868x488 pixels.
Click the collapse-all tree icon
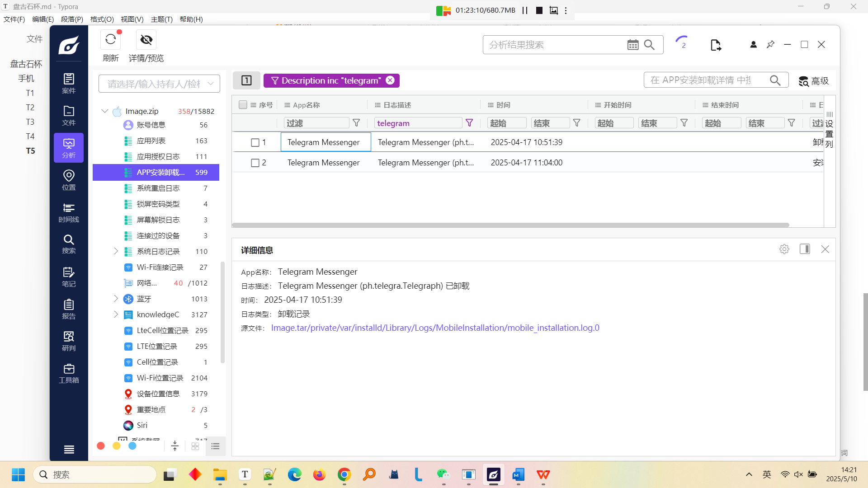(x=175, y=446)
